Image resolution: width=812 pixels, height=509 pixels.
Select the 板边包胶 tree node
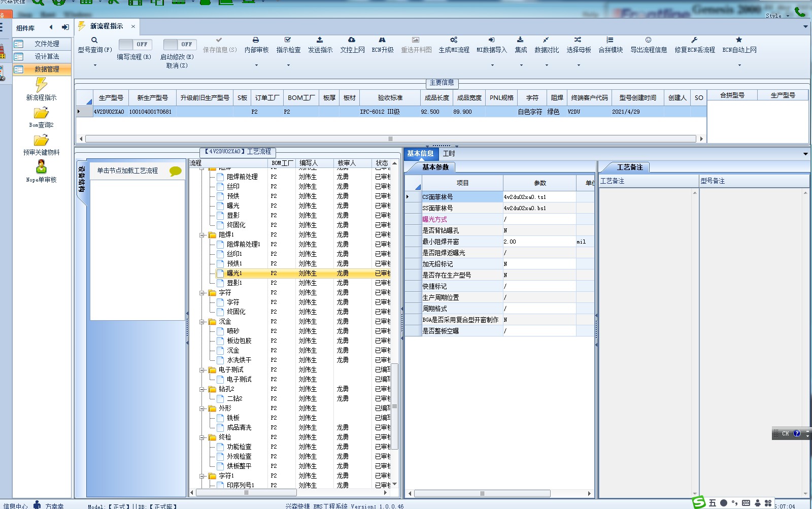[x=239, y=341]
